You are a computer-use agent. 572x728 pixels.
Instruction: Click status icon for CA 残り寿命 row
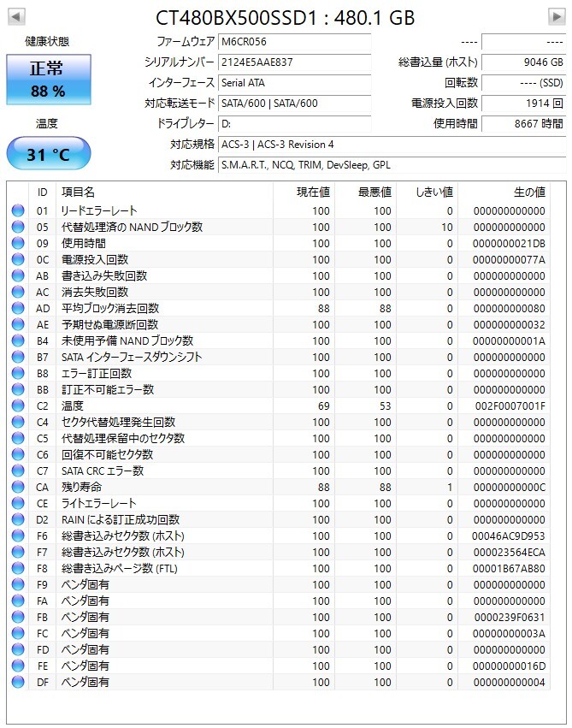click(x=18, y=487)
